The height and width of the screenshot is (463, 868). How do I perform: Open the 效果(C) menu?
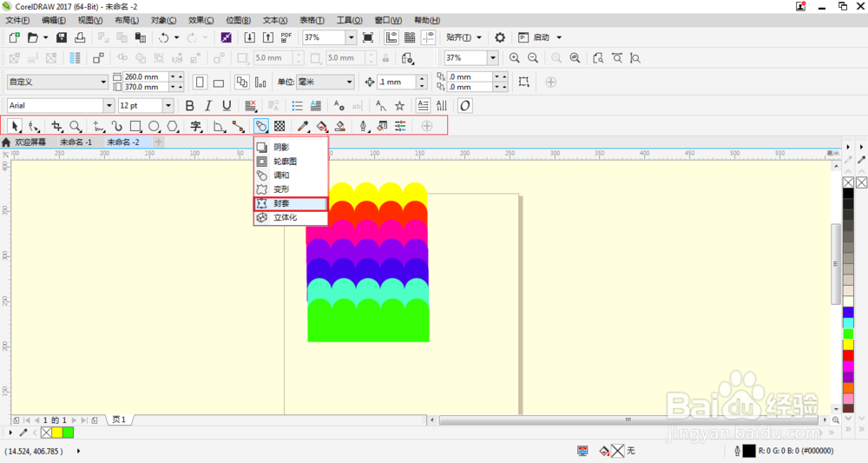click(x=201, y=20)
